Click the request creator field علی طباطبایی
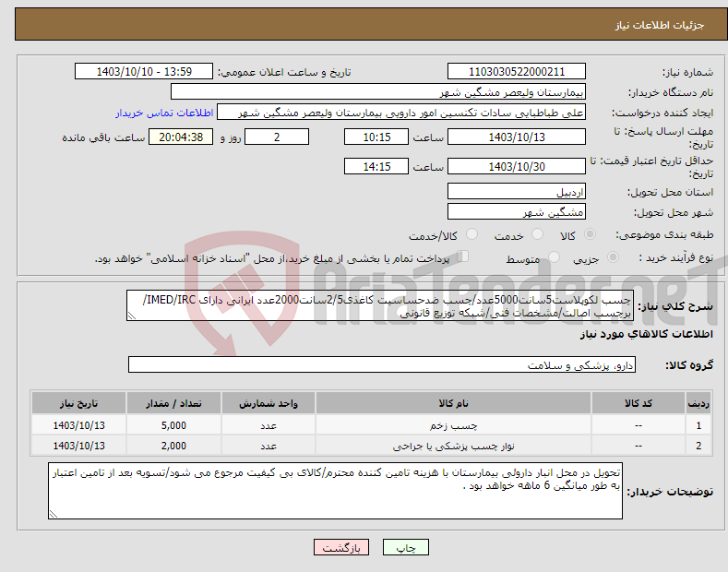 (401, 113)
